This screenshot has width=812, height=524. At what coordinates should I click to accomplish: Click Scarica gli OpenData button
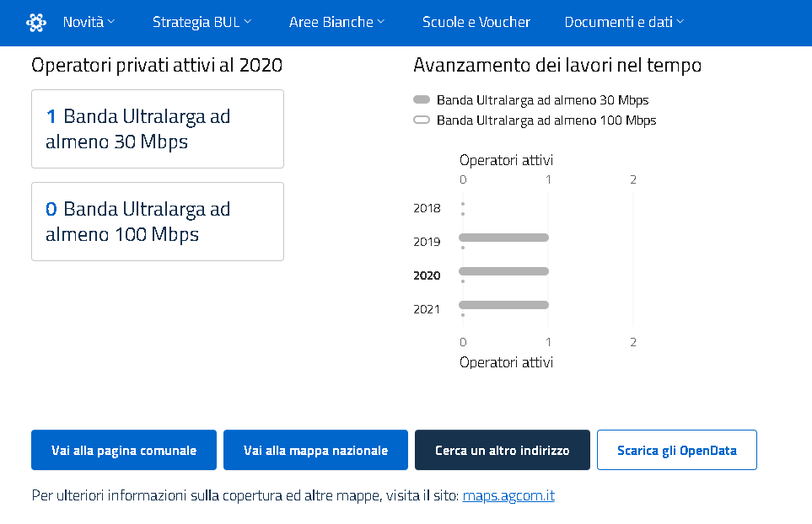[676, 450]
